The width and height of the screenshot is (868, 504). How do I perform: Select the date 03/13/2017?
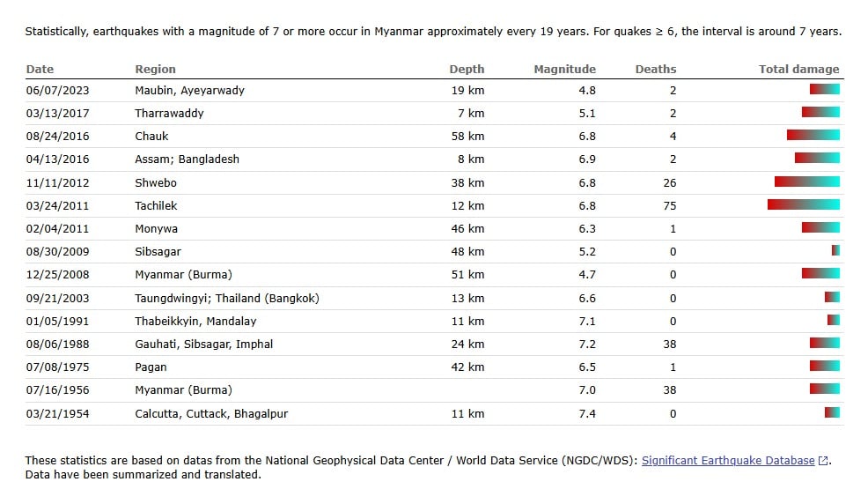57,113
